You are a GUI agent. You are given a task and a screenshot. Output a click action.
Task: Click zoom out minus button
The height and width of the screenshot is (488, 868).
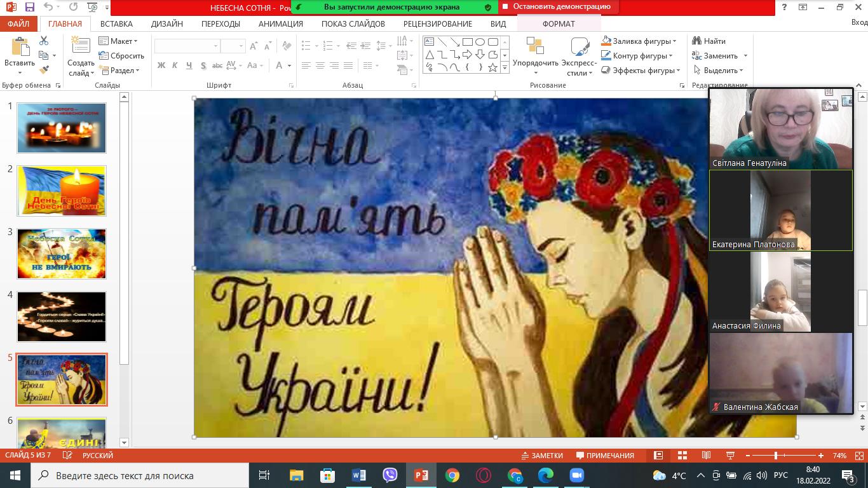click(748, 455)
